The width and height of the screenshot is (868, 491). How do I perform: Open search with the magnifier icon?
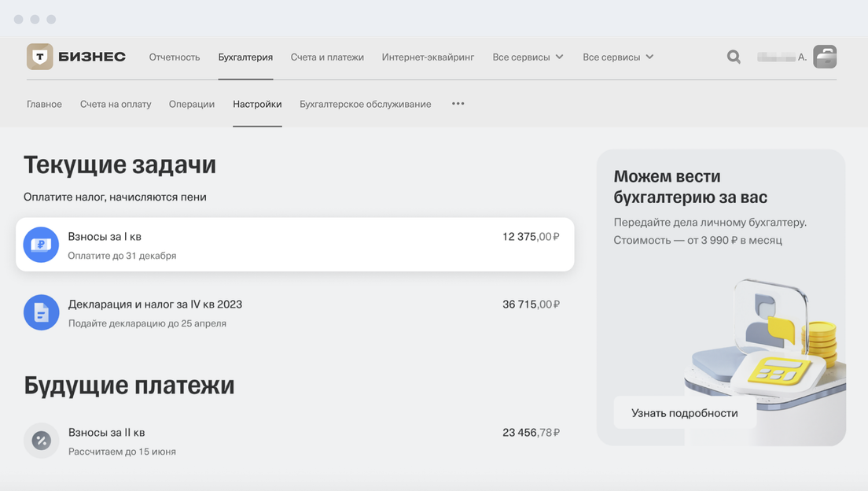pyautogui.click(x=734, y=57)
